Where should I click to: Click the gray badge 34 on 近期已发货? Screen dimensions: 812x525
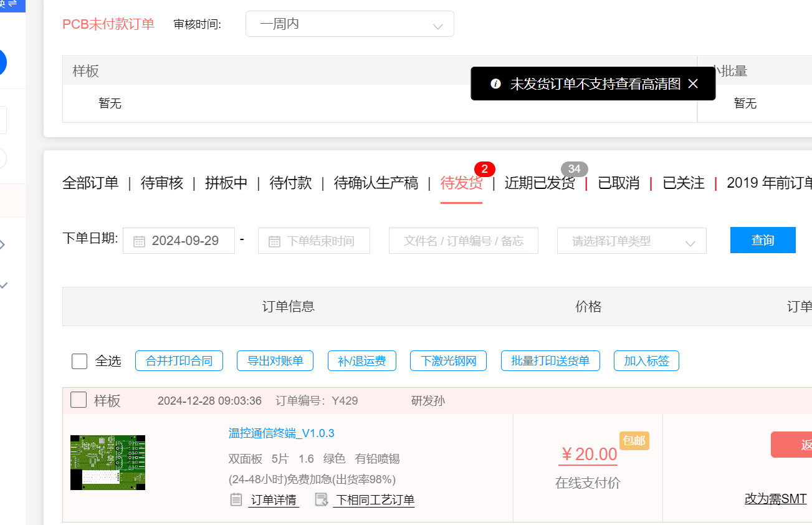(574, 169)
